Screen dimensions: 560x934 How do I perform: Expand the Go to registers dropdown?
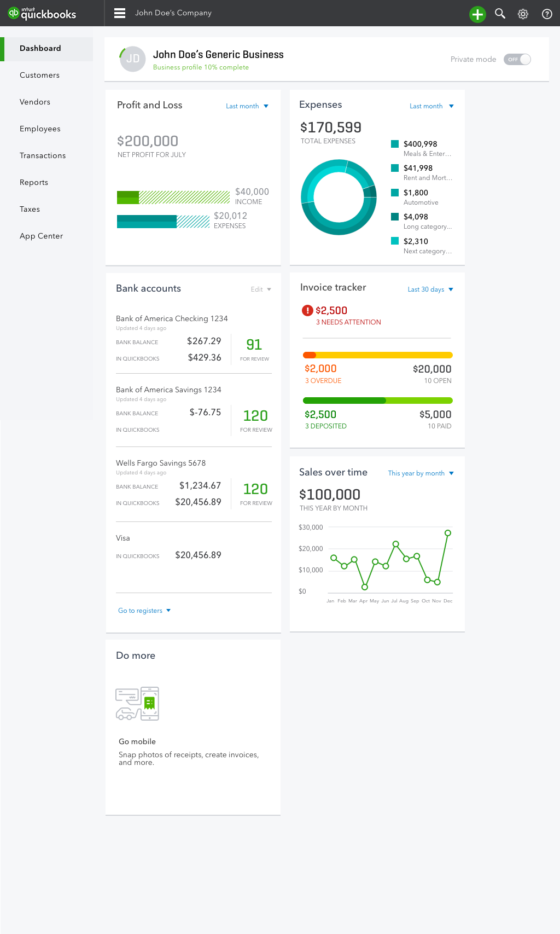(144, 611)
